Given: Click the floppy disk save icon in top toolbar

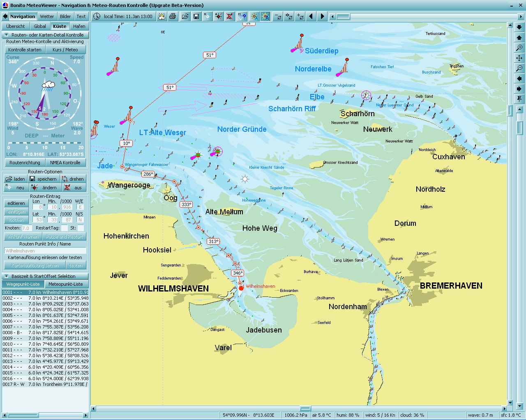Looking at the screenshot, I should [x=196, y=16].
